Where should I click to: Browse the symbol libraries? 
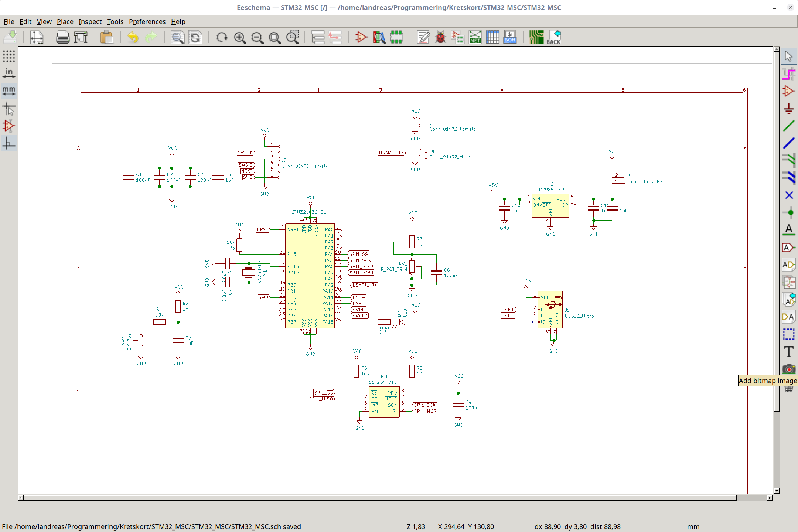379,37
